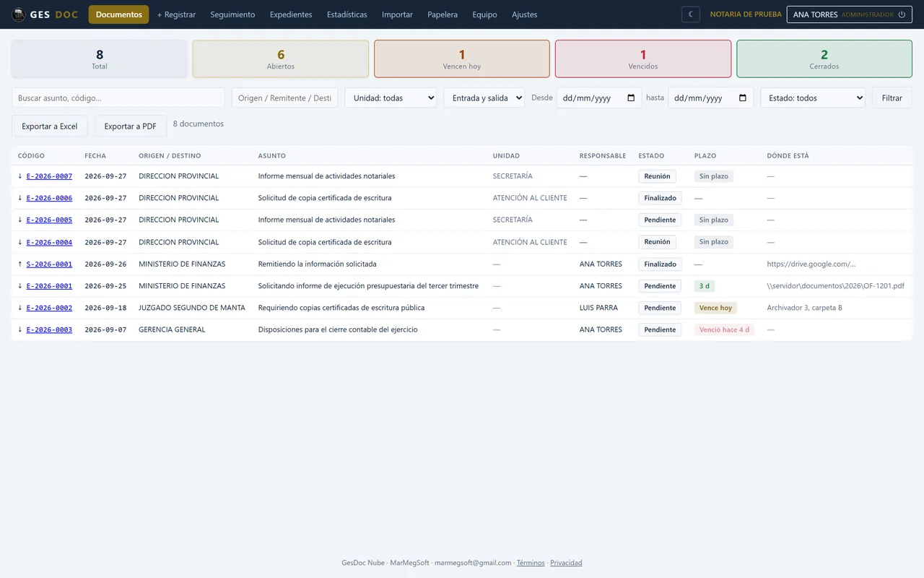Go to Importar in the navigation
Image resolution: width=924 pixels, height=578 pixels.
(x=397, y=14)
